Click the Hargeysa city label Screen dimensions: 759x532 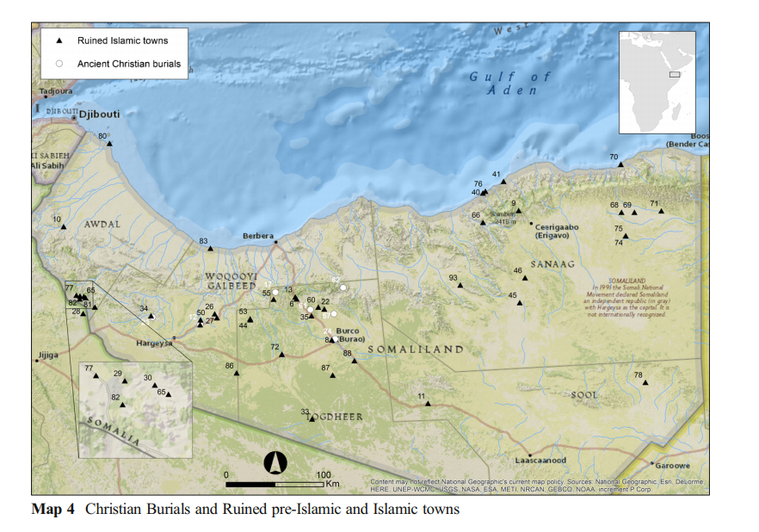tap(155, 343)
